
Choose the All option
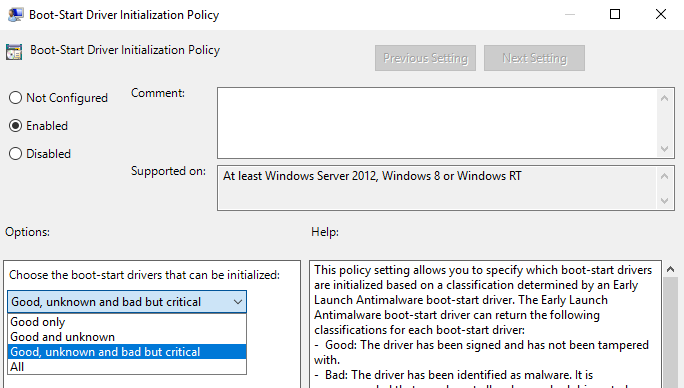[x=127, y=367]
